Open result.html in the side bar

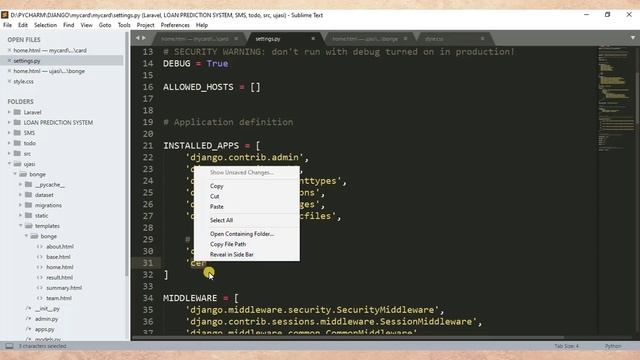click(60, 278)
